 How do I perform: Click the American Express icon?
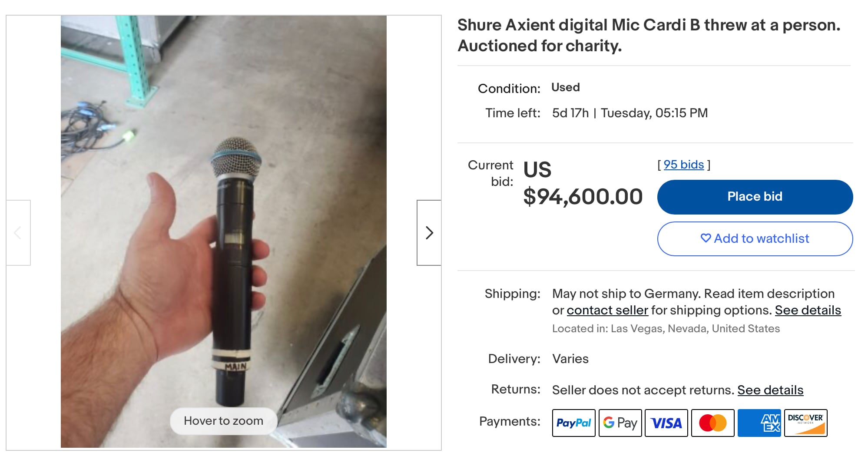(x=759, y=423)
